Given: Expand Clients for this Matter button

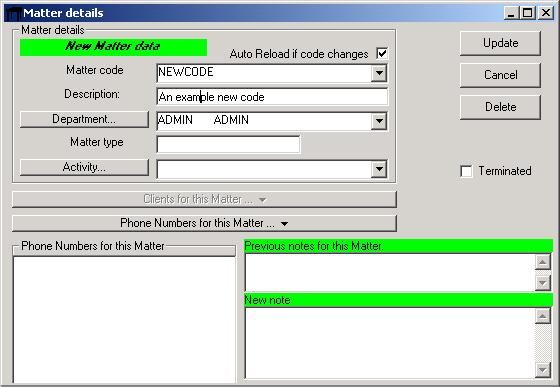Looking at the screenshot, I should click(x=204, y=199).
